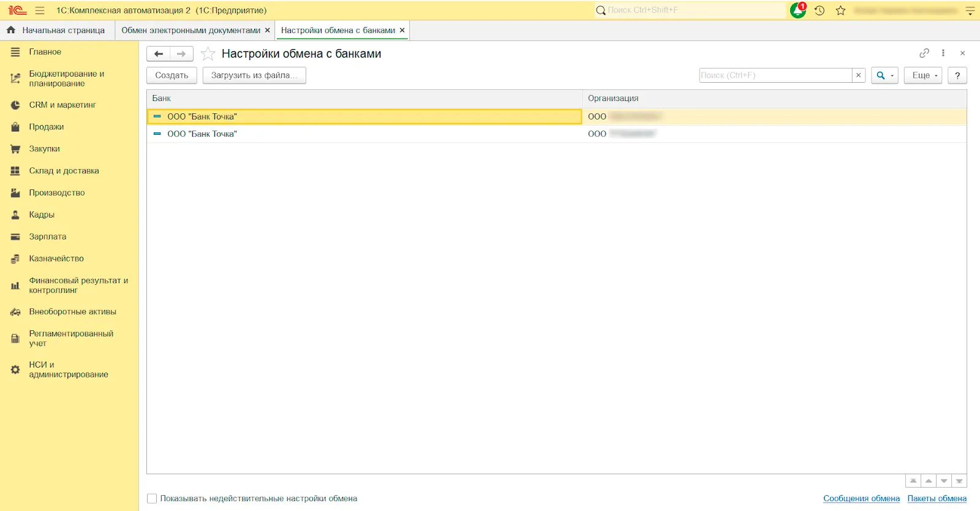Open the history clock icon
Viewport: 980px width, 511px height.
(820, 10)
